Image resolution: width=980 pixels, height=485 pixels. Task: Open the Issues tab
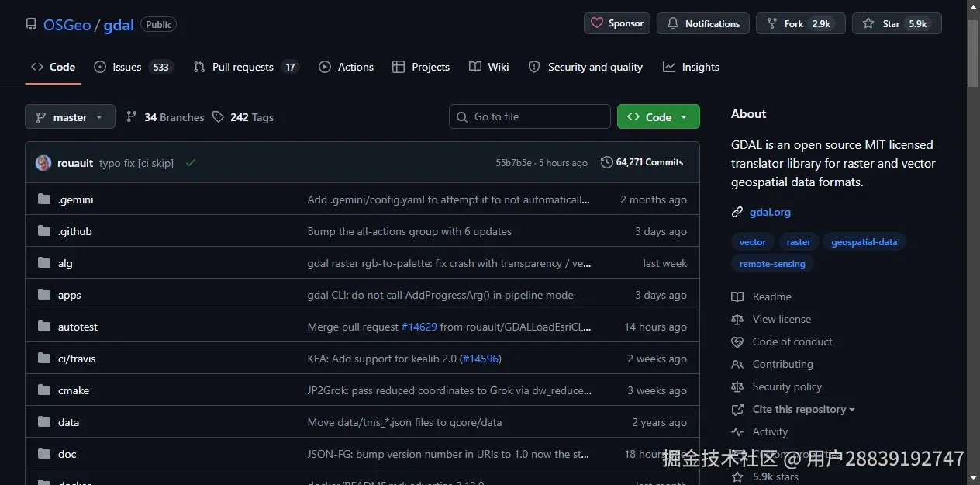point(133,67)
